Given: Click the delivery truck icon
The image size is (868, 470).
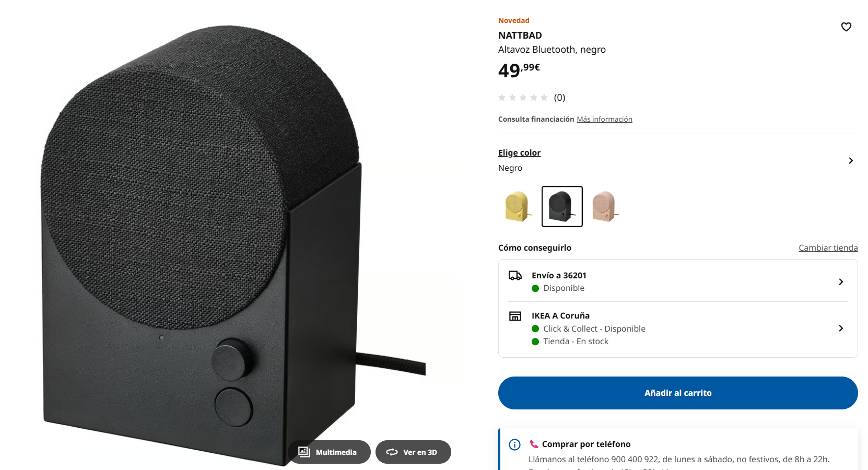Looking at the screenshot, I should coord(515,276).
